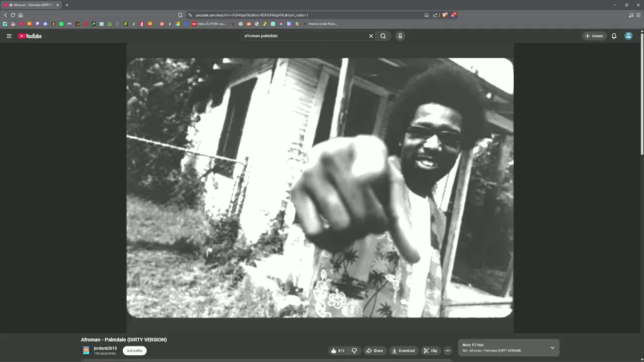Open the media control music note icon
Screen dimensions: 644x362
click(631, 15)
